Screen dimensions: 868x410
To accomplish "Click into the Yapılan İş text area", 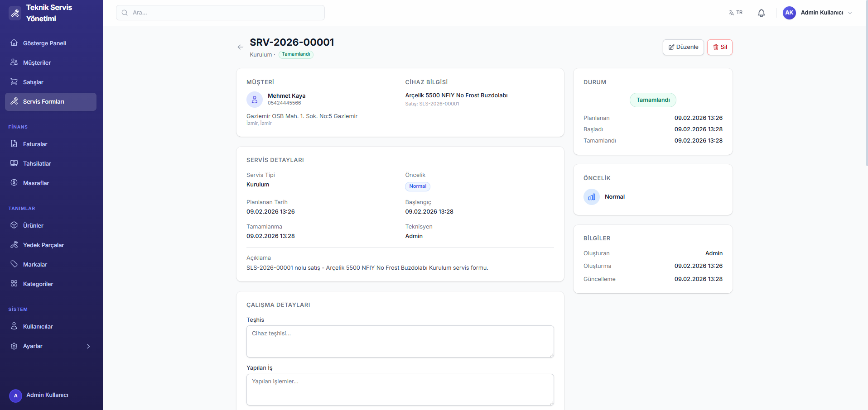I will click(400, 389).
